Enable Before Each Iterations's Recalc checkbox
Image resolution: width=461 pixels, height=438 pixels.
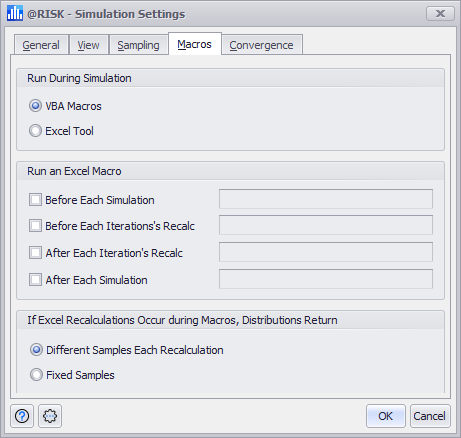click(35, 226)
